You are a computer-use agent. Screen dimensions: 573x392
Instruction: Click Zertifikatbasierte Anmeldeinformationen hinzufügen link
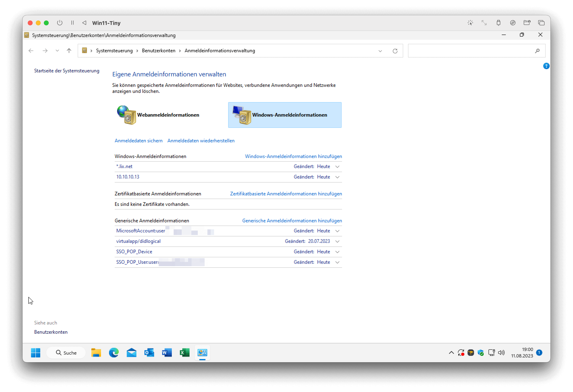(286, 194)
